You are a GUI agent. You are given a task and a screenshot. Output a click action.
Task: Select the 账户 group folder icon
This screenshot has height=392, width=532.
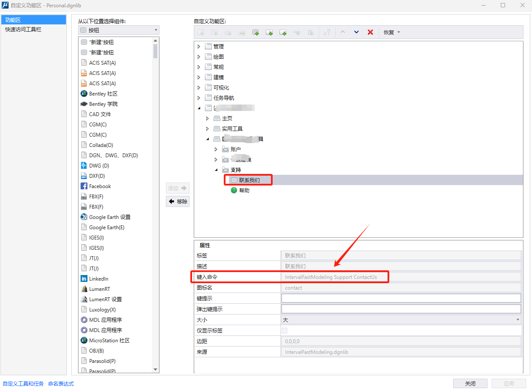225,149
